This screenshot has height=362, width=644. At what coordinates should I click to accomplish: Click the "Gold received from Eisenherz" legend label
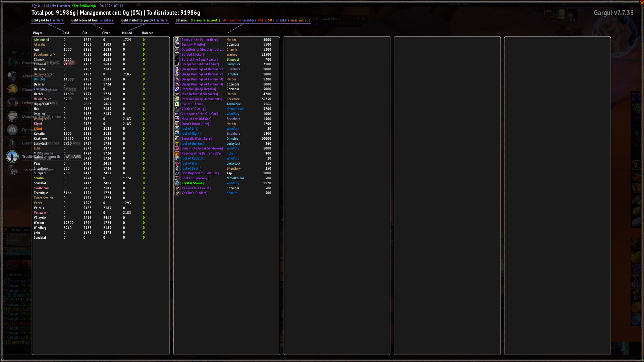92,20
